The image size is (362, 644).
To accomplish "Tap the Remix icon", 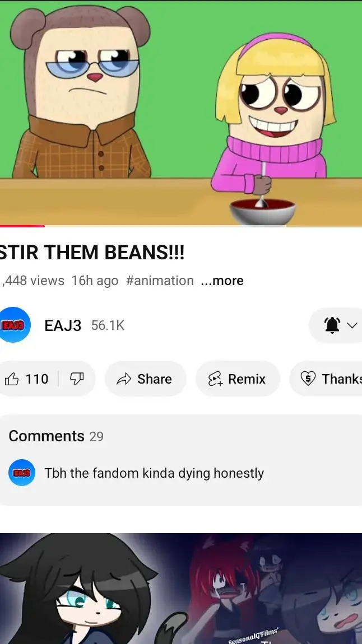I will pyautogui.click(x=215, y=379).
